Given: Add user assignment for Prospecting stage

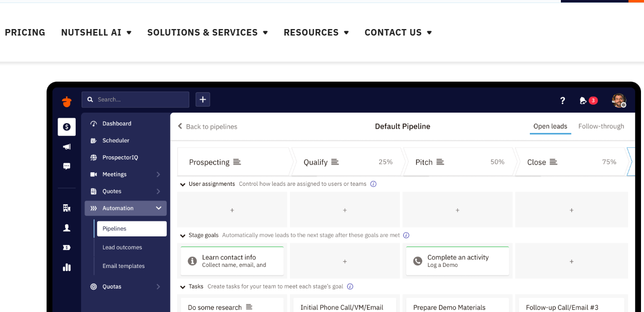Looking at the screenshot, I should pyautogui.click(x=232, y=210).
